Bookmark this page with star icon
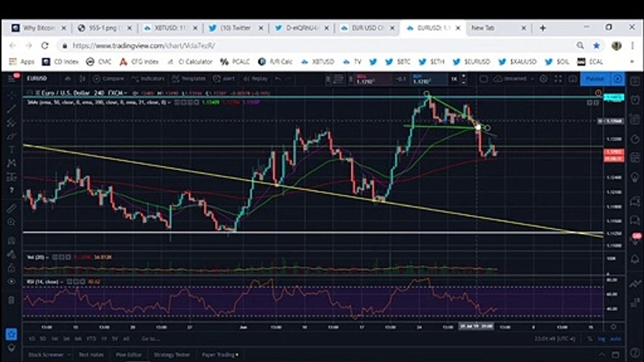Screen dimensions: 644x362 [596, 46]
